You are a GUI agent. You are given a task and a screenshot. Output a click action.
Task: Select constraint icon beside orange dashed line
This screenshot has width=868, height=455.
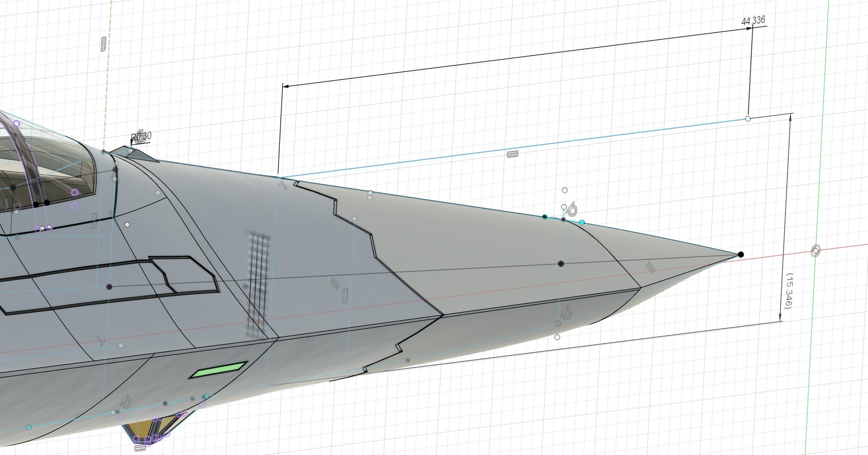point(104,44)
